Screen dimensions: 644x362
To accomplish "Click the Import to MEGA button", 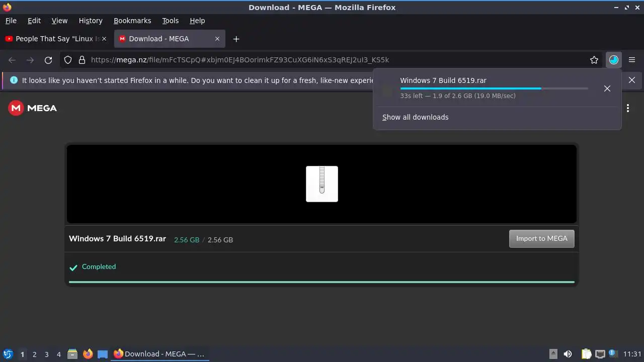I will coord(541,239).
